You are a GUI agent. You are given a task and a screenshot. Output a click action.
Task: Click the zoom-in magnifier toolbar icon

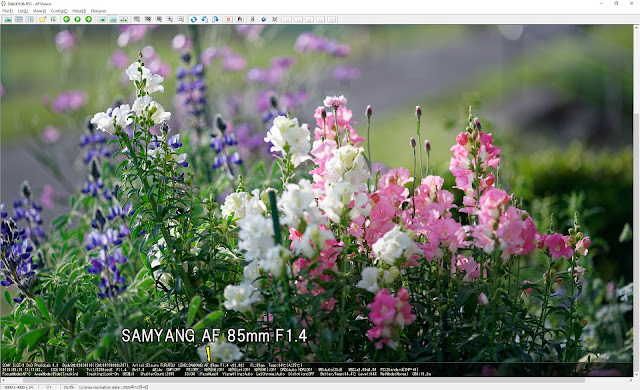click(x=169, y=19)
